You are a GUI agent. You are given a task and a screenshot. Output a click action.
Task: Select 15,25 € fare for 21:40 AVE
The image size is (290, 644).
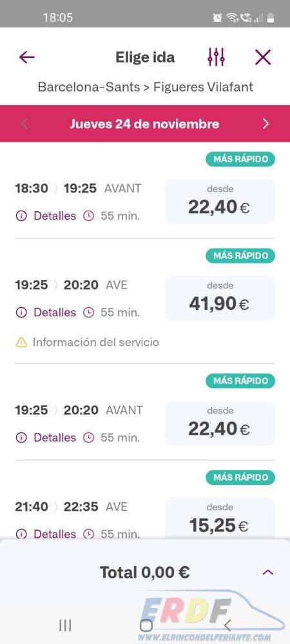220,518
